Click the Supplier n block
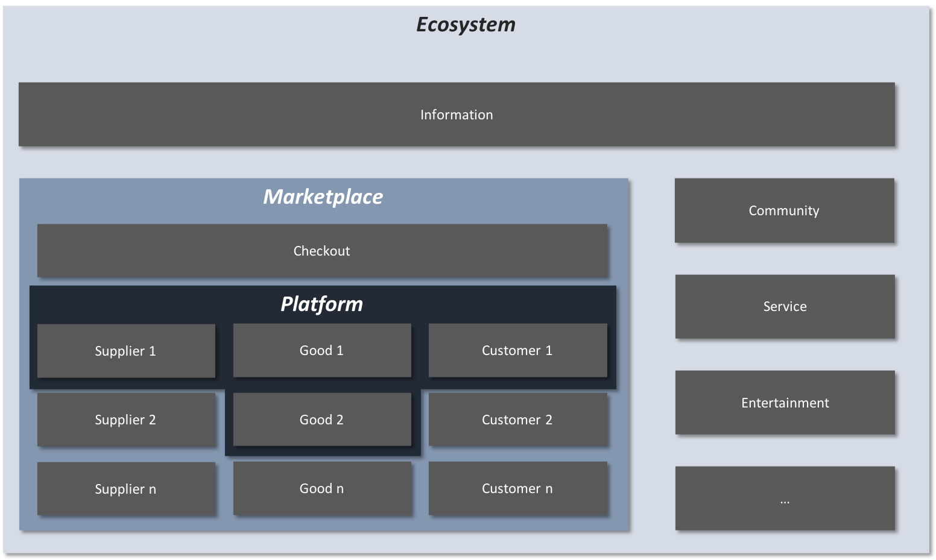This screenshot has width=936, height=560. pyautogui.click(x=126, y=489)
